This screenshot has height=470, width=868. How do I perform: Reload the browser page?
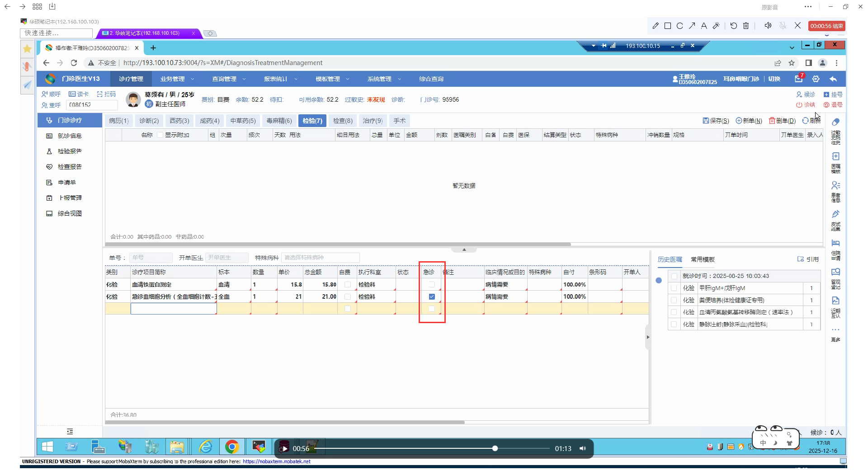click(x=74, y=63)
